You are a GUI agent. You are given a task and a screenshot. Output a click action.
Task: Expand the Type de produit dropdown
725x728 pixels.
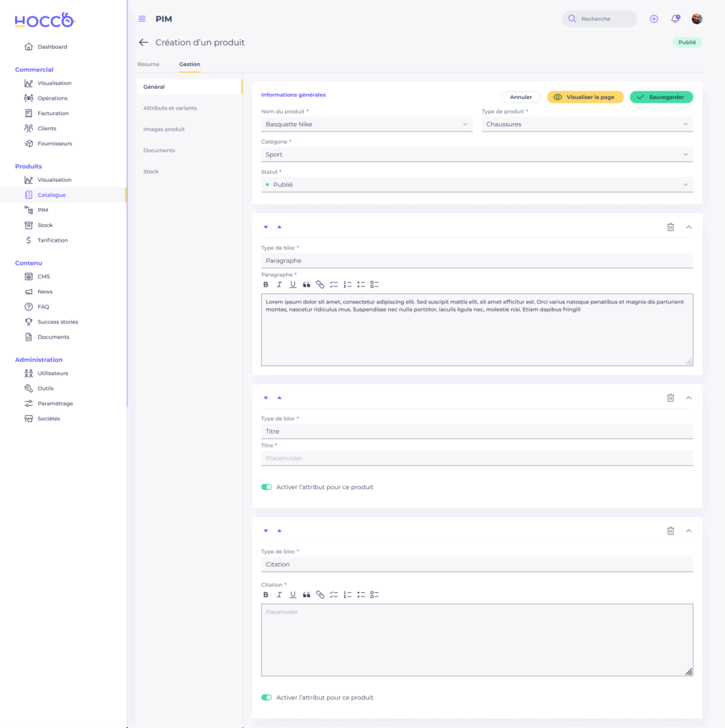(586, 124)
